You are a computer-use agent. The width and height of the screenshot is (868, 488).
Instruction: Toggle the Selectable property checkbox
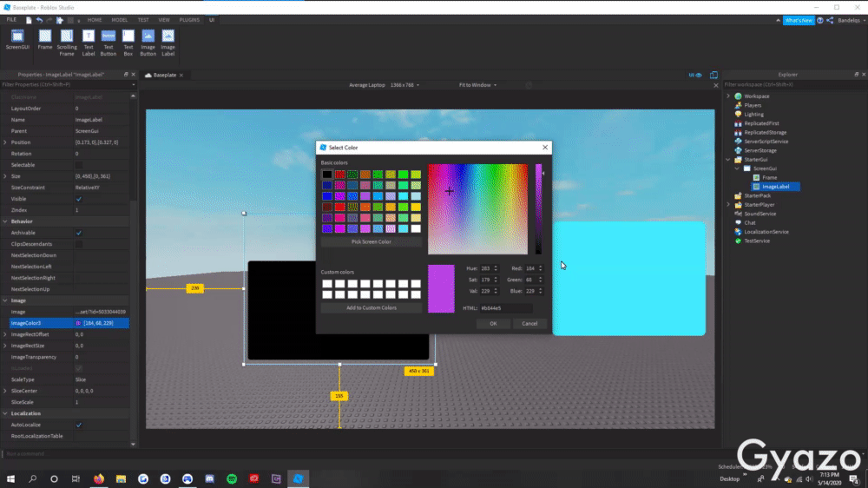(79, 165)
